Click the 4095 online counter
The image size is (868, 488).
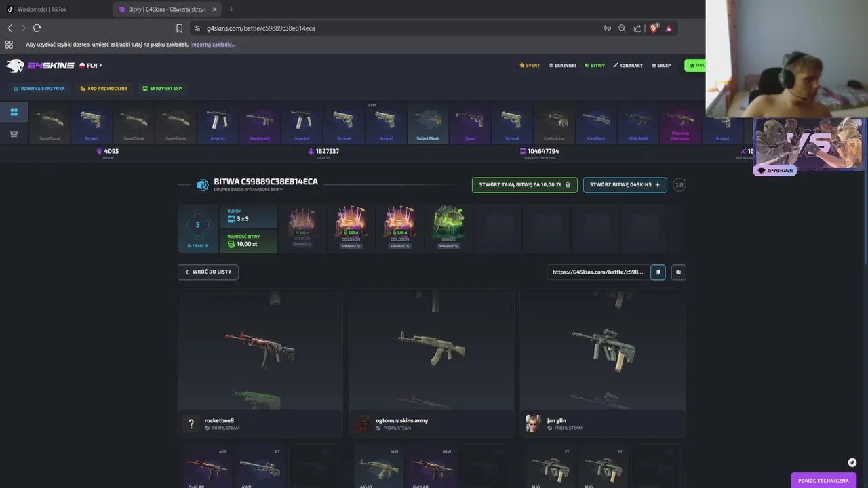pyautogui.click(x=108, y=152)
